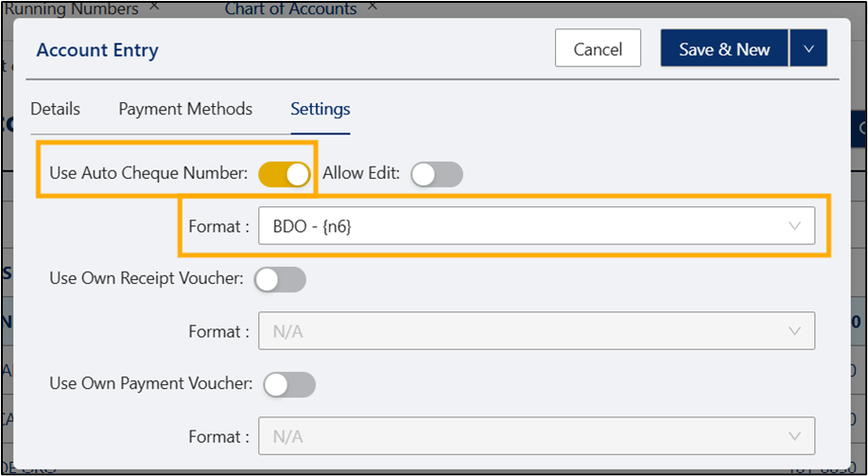Click the Cancel button
868x476 pixels.
[598, 49]
